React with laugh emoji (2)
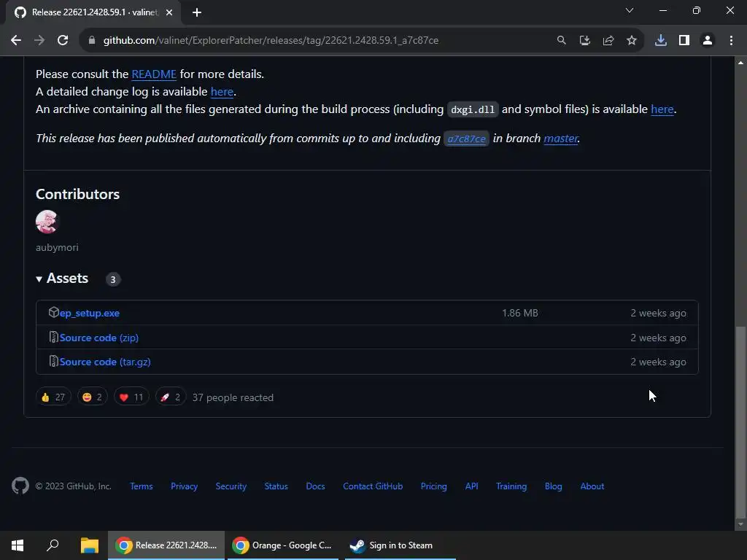Screen dimensions: 747x560 point(93,397)
